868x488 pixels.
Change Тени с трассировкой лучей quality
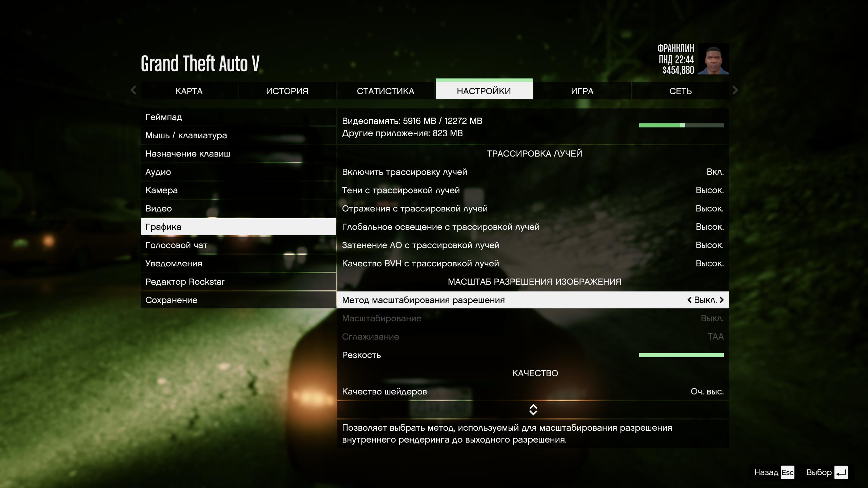tap(533, 190)
